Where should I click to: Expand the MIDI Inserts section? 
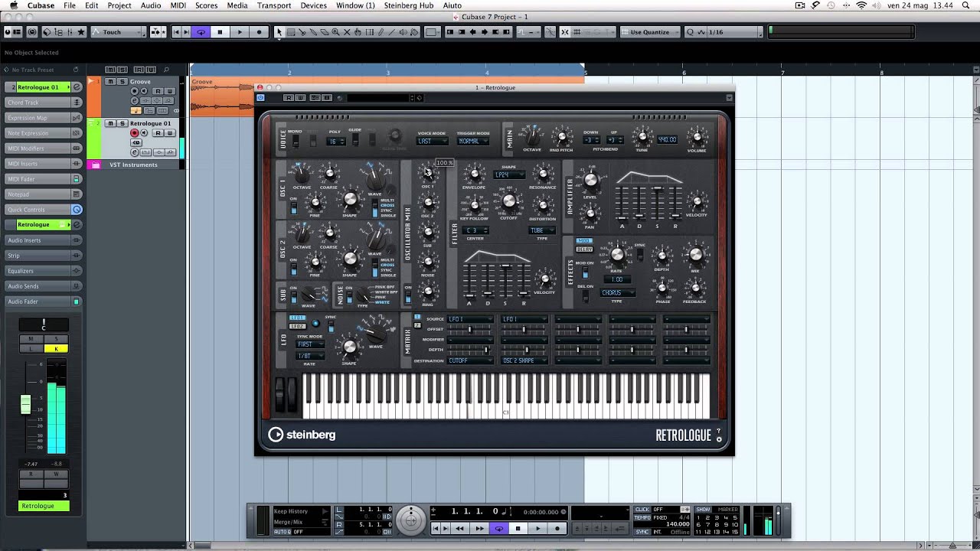point(44,164)
